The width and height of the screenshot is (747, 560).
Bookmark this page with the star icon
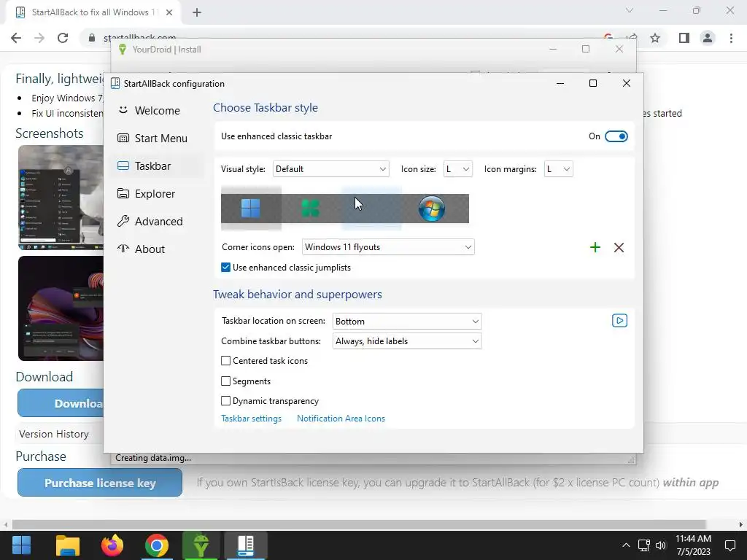655,38
